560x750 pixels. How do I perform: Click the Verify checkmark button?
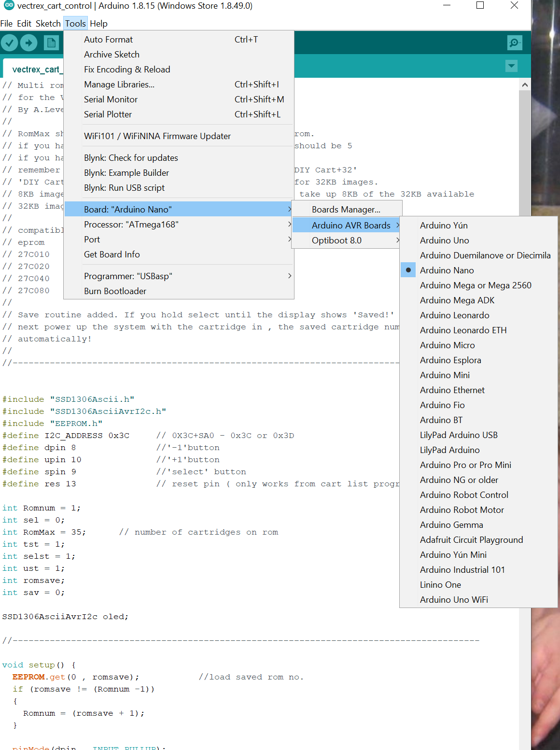coord(10,43)
